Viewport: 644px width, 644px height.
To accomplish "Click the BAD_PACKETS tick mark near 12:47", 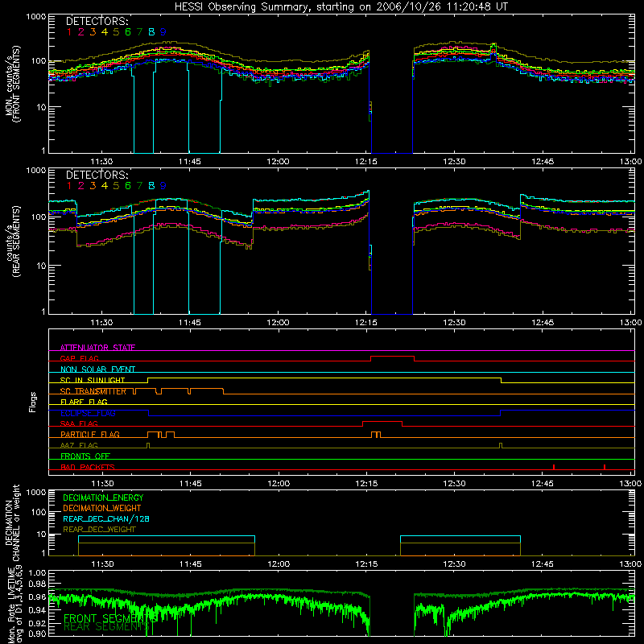I will pos(554,467).
